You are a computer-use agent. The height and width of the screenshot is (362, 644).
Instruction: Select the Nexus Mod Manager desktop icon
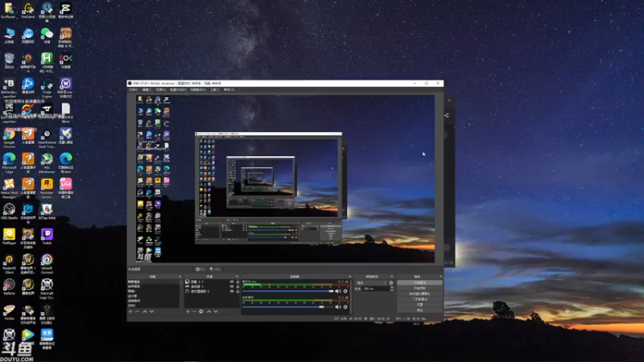click(x=9, y=188)
